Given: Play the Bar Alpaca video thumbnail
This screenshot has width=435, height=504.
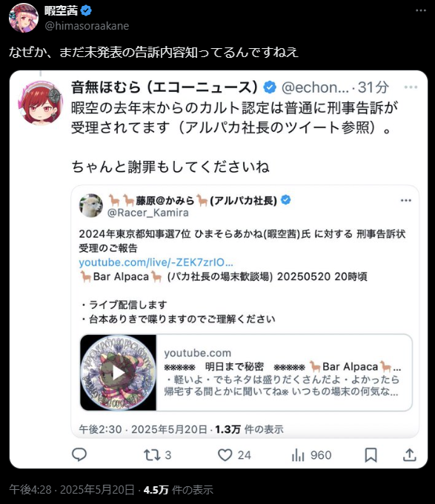Looking at the screenshot, I should (119, 373).
